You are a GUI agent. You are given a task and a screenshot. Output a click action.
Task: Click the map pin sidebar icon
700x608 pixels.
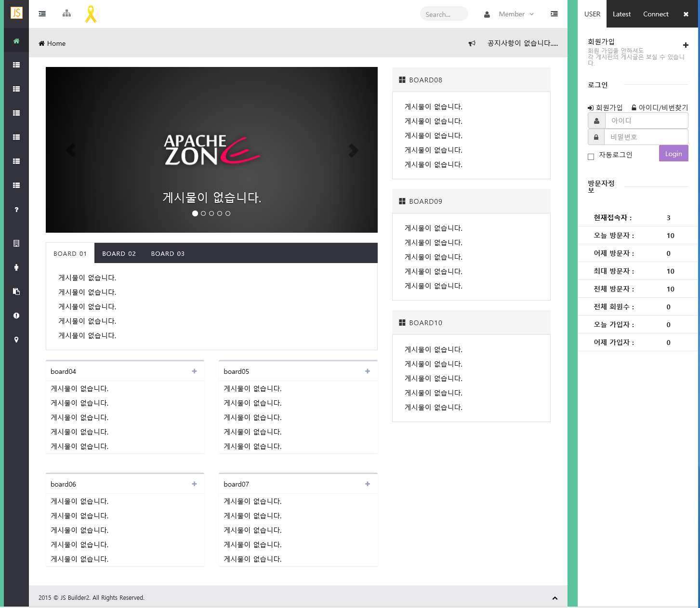16,340
